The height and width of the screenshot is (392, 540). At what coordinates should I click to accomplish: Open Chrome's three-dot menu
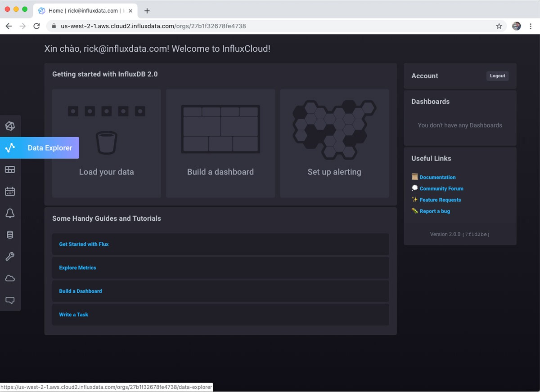point(531,26)
